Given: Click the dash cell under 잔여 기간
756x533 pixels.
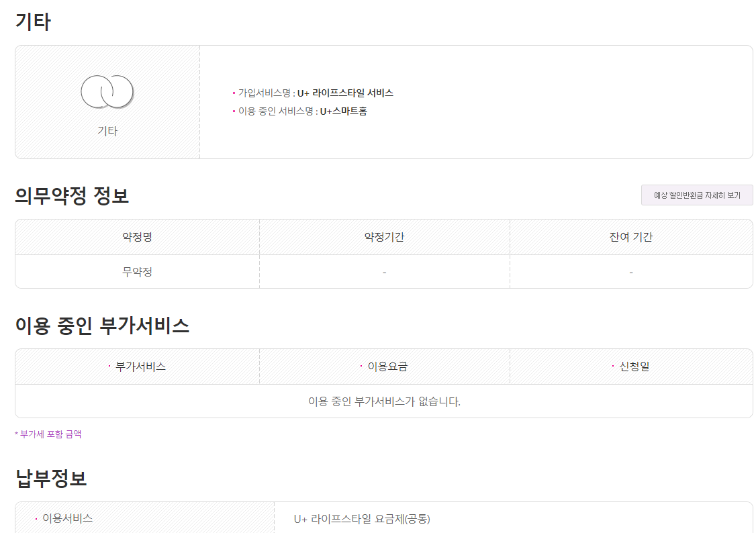Looking at the screenshot, I should click(x=630, y=272).
